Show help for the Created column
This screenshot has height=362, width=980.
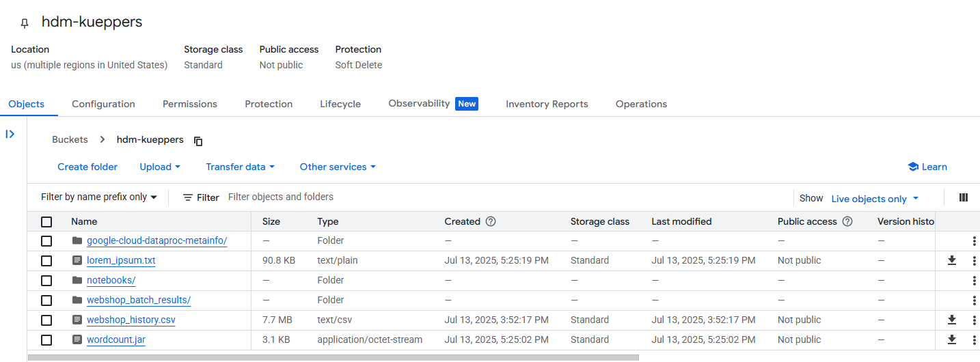[x=491, y=221]
